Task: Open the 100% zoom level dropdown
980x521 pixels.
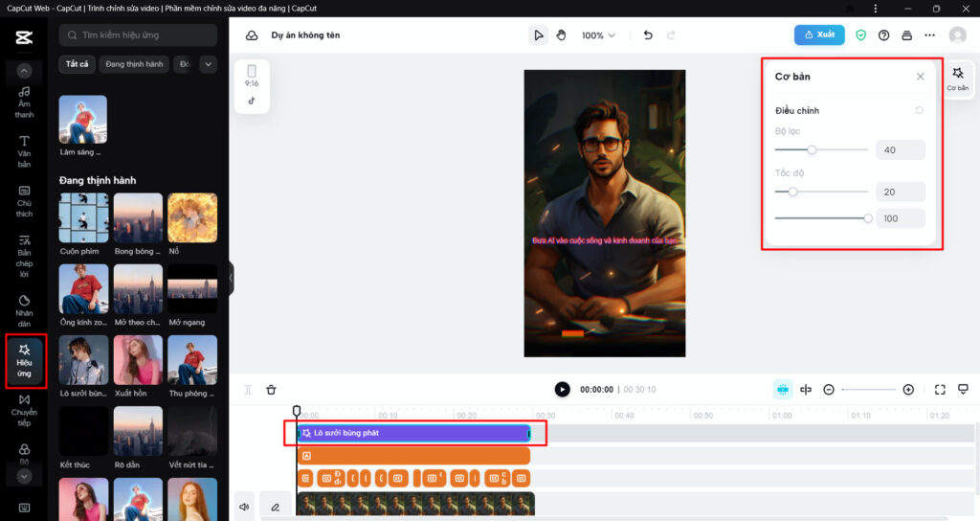Action: tap(598, 35)
